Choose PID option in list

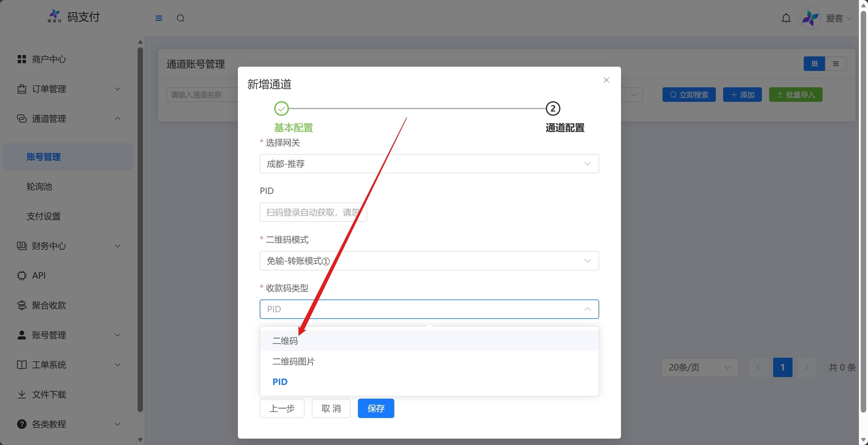click(429, 382)
